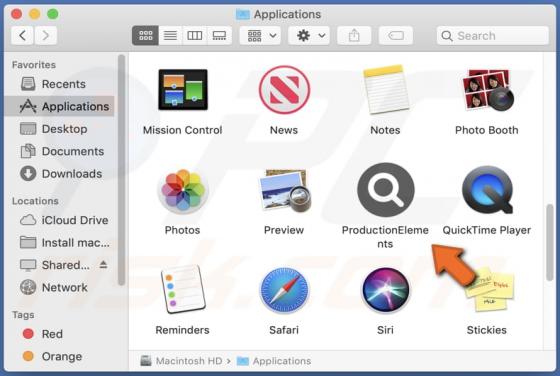This screenshot has height=376, width=560.
Task: Click the sidebar scrollbar
Action: click(x=121, y=170)
